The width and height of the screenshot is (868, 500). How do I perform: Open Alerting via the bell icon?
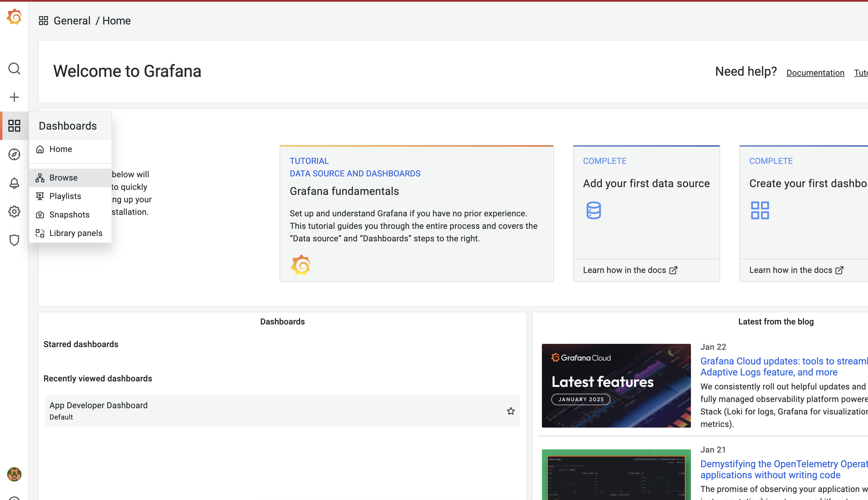point(14,183)
